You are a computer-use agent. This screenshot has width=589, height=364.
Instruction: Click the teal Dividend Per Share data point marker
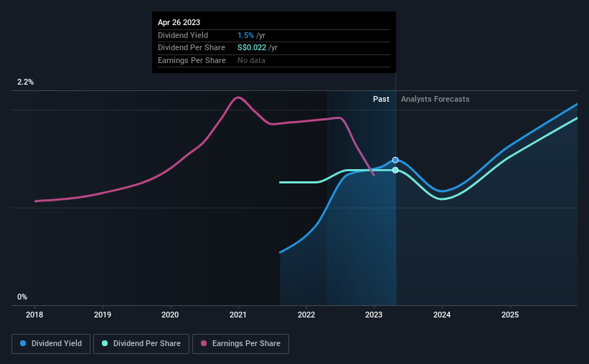395,171
